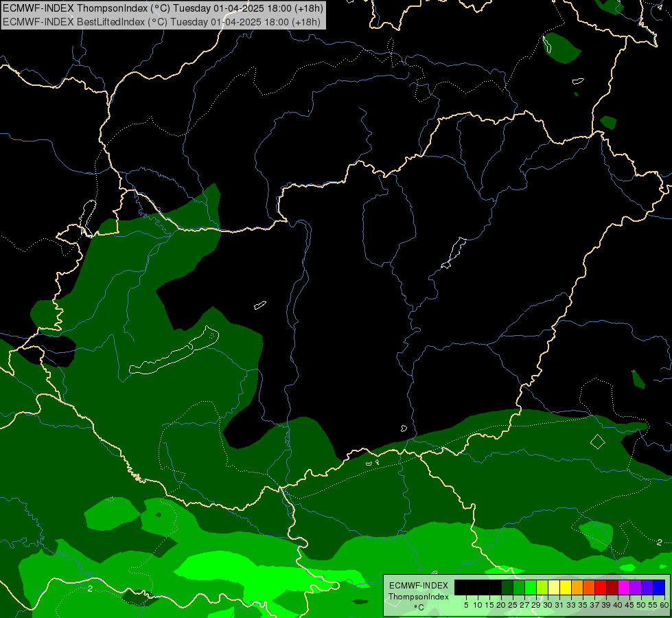Select the dark red 39–40 legend swatch
The height and width of the screenshot is (618, 672).
pyautogui.click(x=612, y=587)
